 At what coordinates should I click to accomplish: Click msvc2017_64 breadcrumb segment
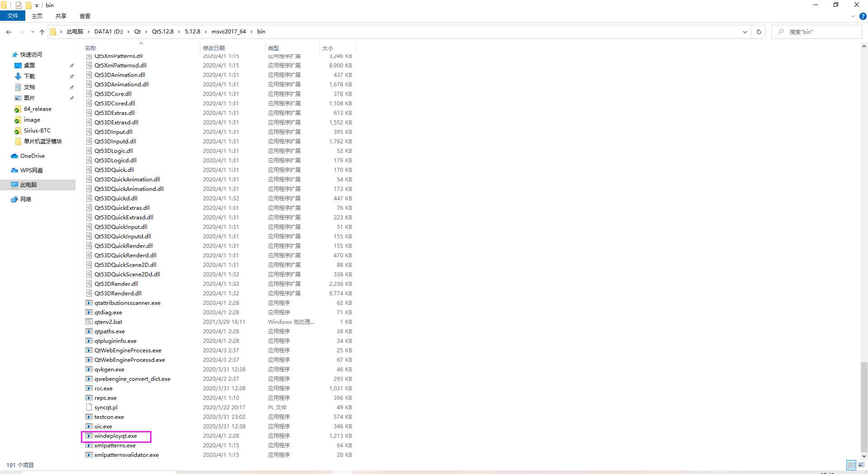coord(229,32)
